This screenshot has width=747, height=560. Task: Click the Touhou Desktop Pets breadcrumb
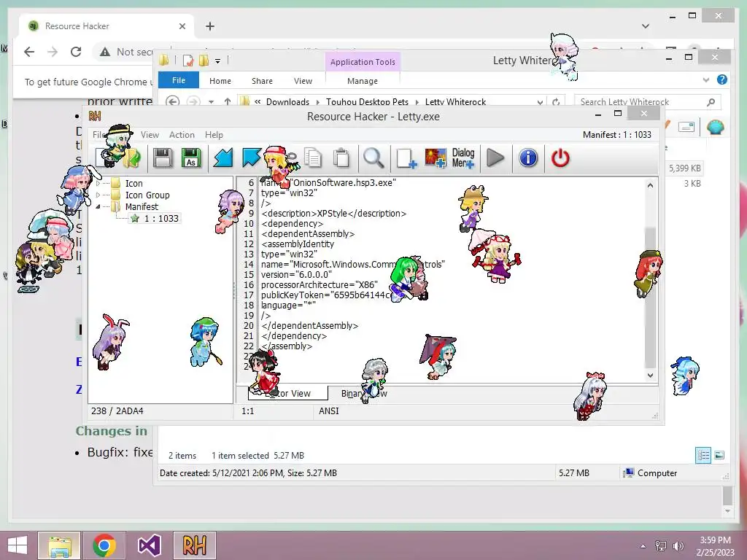pyautogui.click(x=368, y=102)
